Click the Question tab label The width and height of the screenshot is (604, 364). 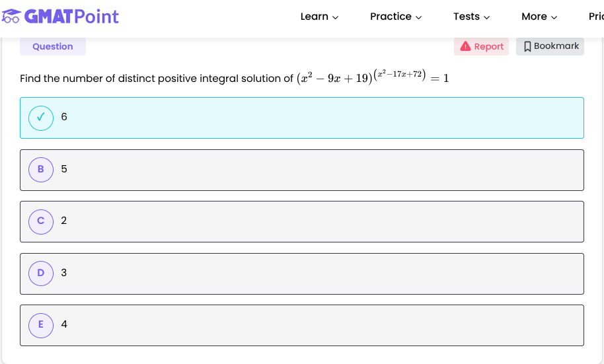click(53, 46)
